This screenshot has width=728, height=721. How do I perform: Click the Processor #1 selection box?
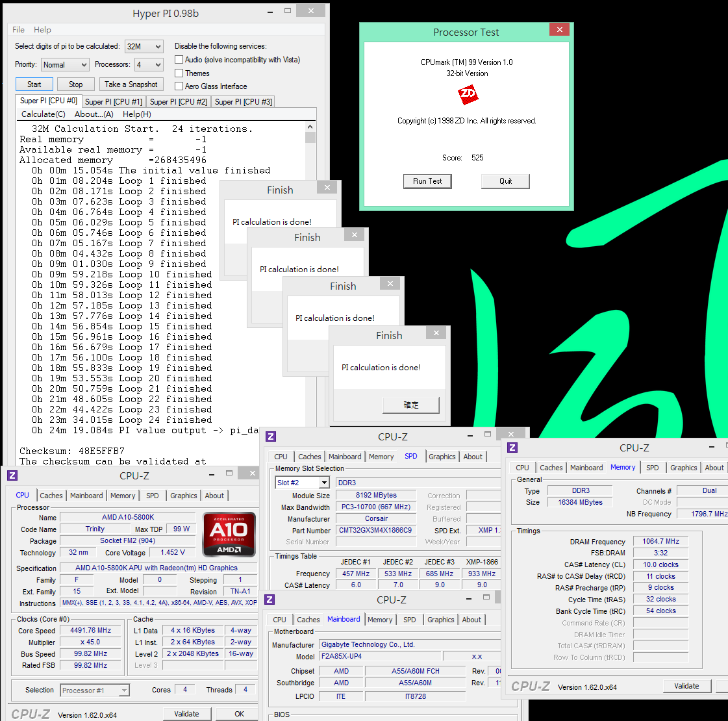pos(95,690)
